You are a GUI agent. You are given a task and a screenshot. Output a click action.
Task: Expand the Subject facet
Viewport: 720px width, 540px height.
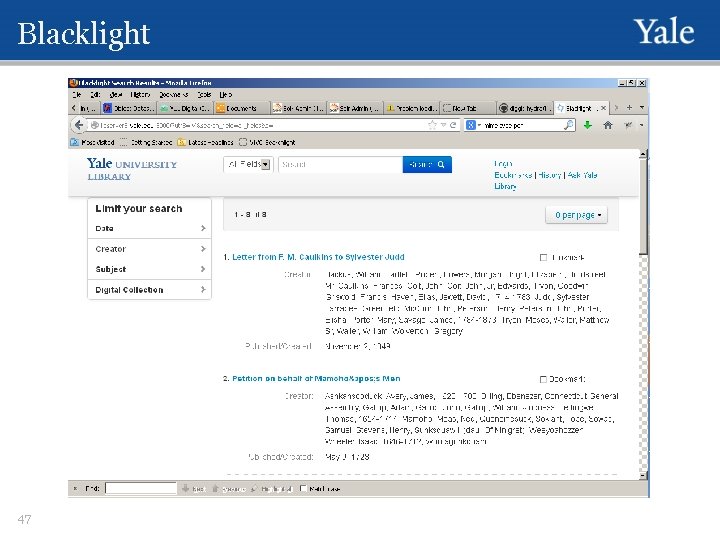(x=150, y=269)
